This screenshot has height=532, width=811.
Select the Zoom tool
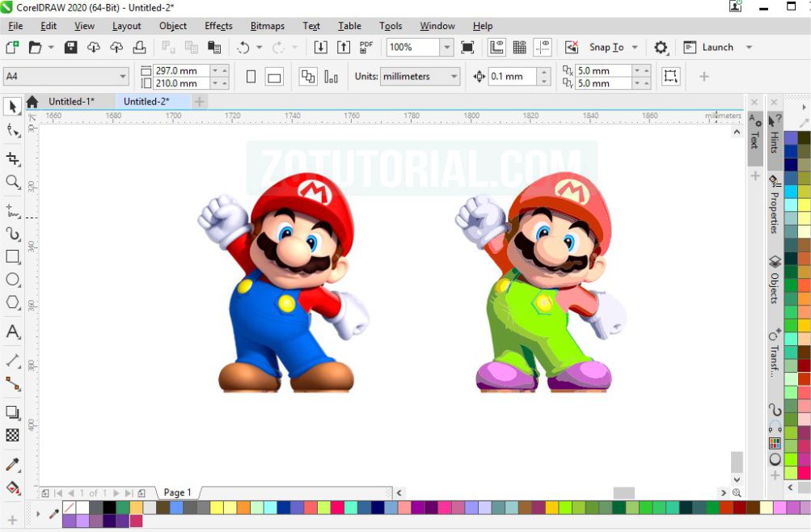(x=12, y=183)
